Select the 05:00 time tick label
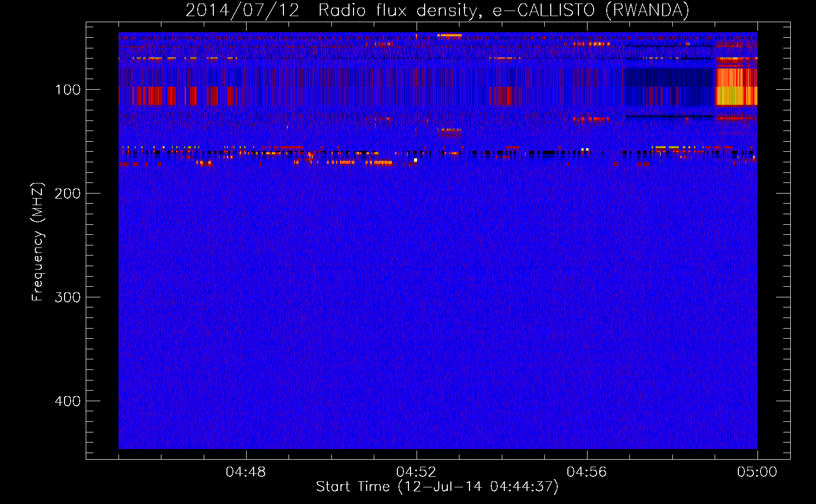Screen dimensions: 816x504 pyautogui.click(x=757, y=472)
